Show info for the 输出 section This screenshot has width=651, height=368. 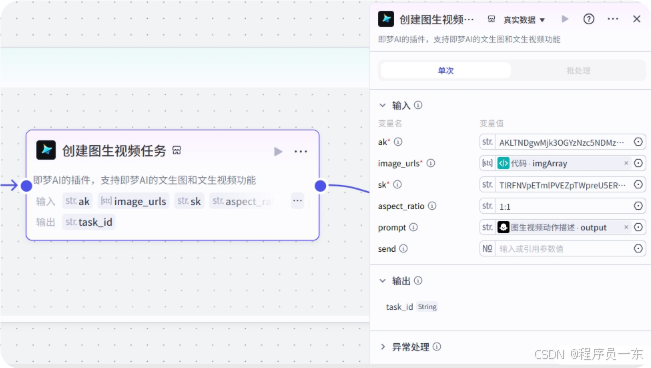point(418,281)
